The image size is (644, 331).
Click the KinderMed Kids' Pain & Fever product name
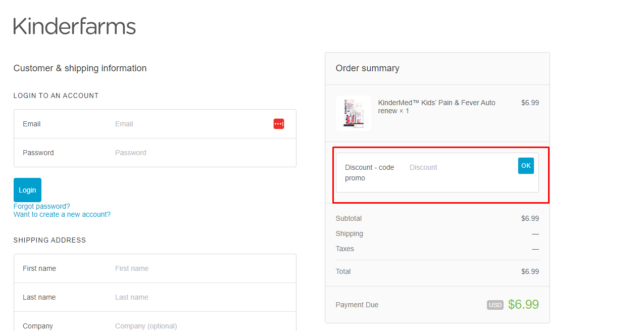pyautogui.click(x=437, y=107)
